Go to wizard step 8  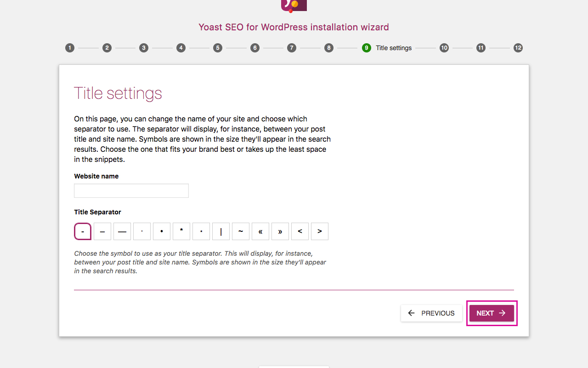(329, 48)
